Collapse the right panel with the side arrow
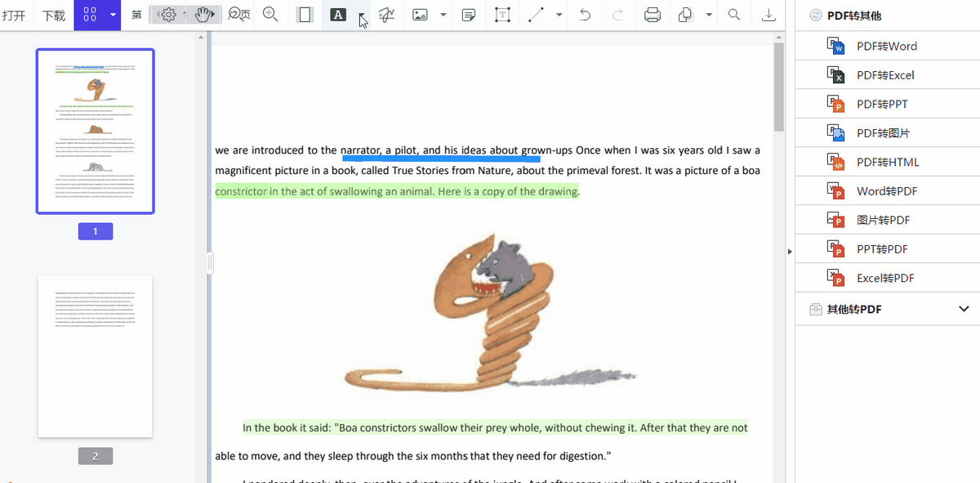The width and height of the screenshot is (980, 483). click(790, 252)
